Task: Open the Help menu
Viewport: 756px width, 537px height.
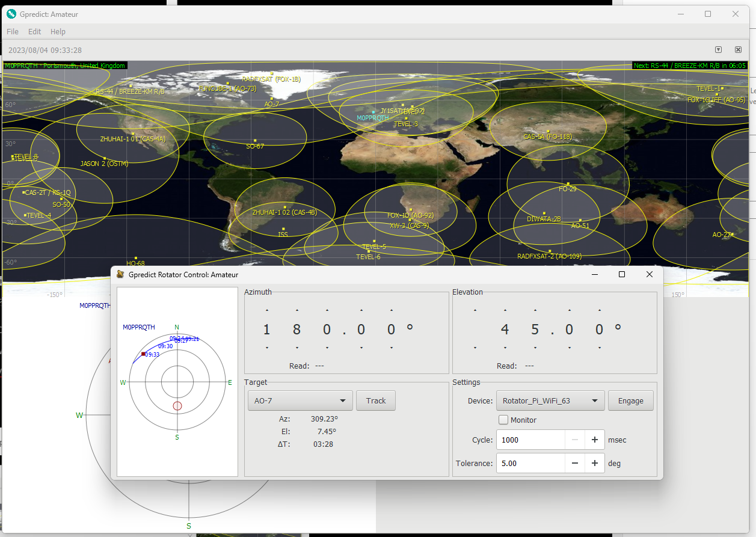Action: [x=58, y=31]
